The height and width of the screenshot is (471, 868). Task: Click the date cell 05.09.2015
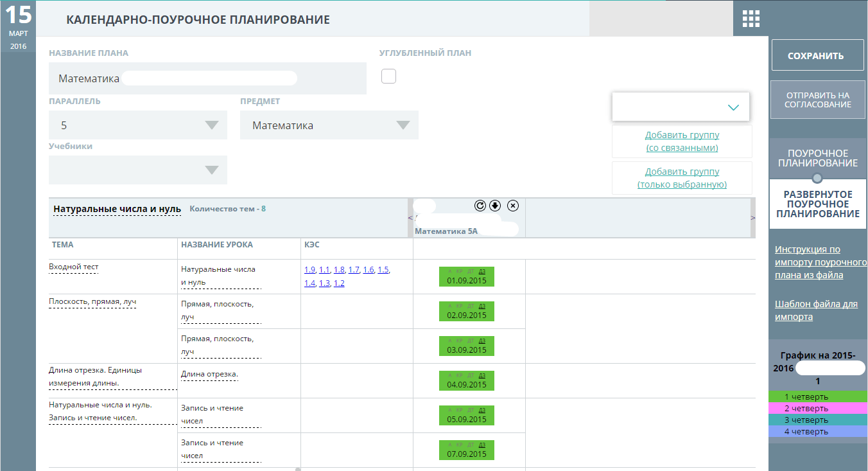pyautogui.click(x=467, y=416)
